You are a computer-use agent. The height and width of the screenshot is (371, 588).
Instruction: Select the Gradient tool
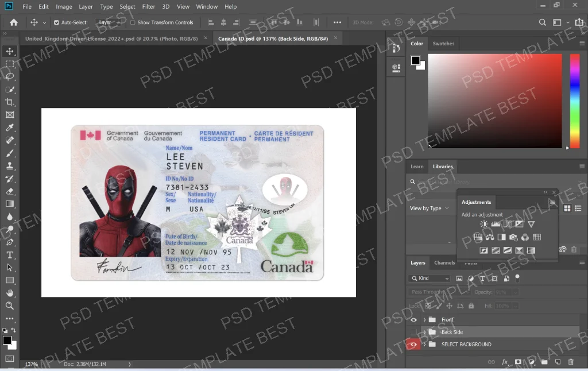click(x=10, y=204)
